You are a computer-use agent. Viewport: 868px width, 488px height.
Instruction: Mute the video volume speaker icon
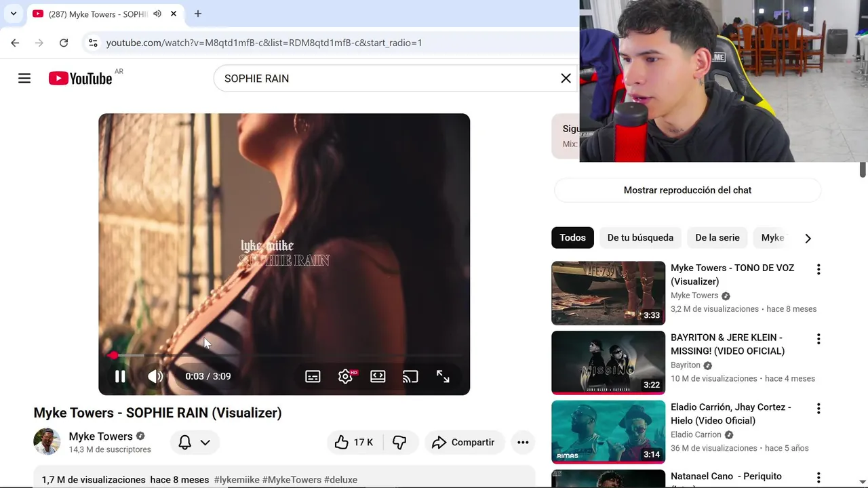coord(155,376)
